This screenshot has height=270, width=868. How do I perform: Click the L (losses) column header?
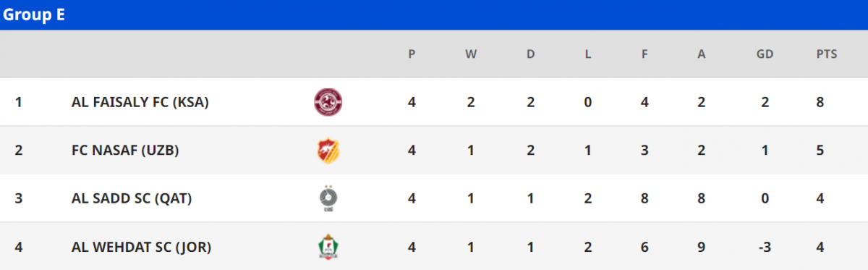coord(587,54)
